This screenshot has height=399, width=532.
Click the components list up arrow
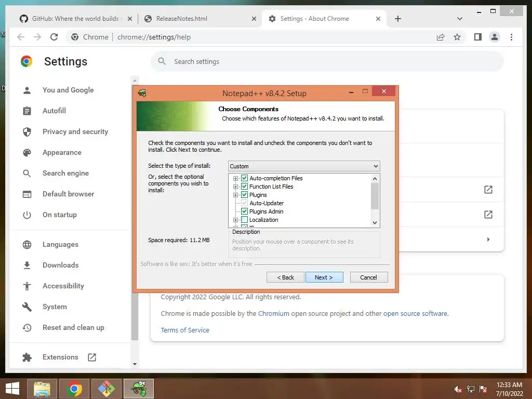pyautogui.click(x=375, y=179)
